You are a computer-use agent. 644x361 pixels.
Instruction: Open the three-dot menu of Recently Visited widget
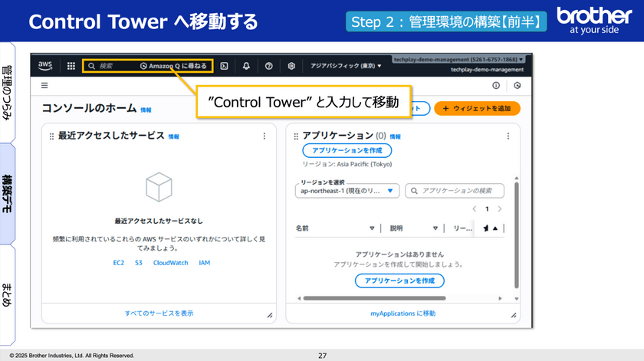pos(264,136)
